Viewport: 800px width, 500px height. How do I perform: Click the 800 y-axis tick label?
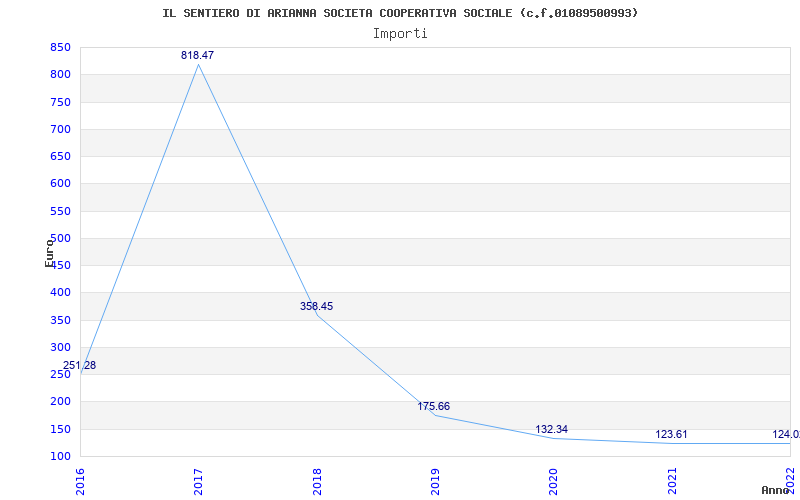[60, 74]
